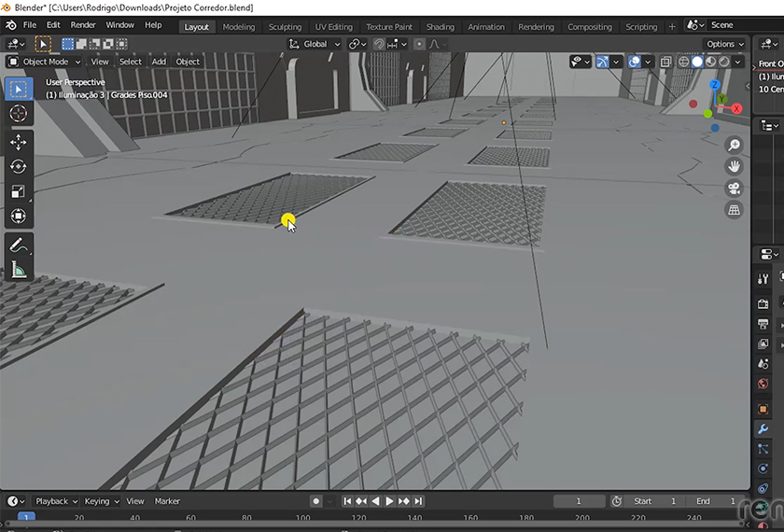This screenshot has height=532, width=784.
Task: Click the timeline Start frame field
Action: [655, 501]
